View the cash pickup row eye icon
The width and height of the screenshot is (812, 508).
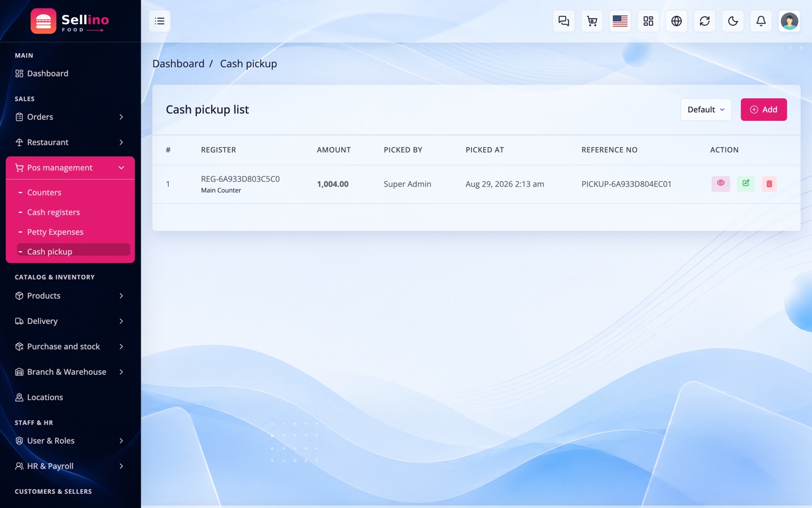pyautogui.click(x=721, y=183)
